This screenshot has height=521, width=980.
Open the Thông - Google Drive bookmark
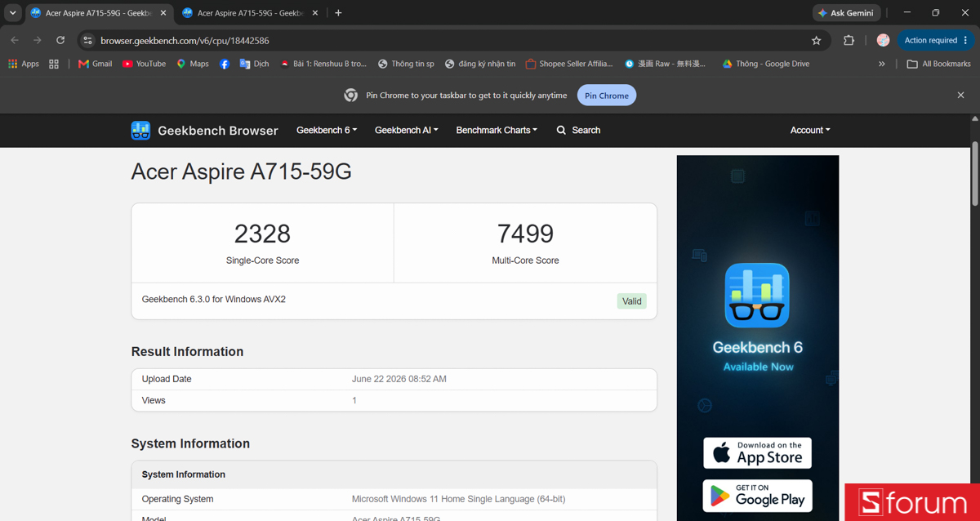(766, 64)
